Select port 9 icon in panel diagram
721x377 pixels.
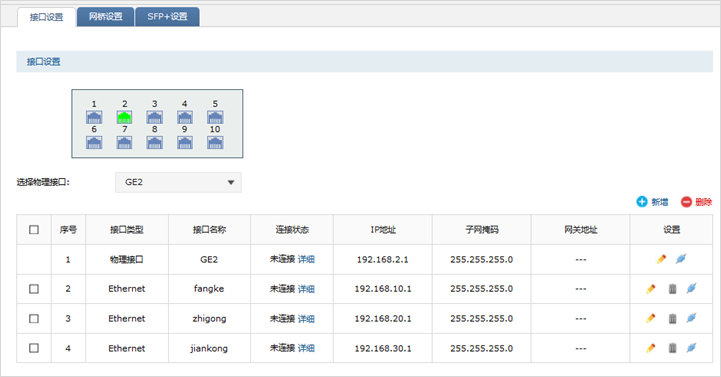pos(185,143)
